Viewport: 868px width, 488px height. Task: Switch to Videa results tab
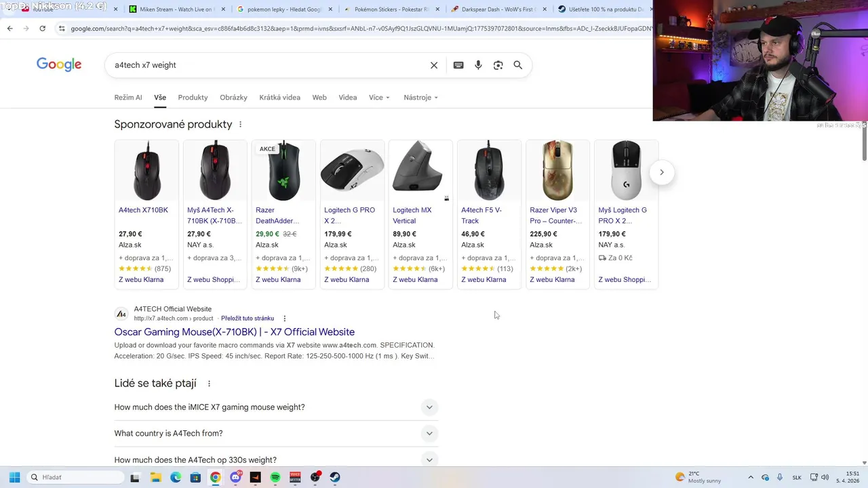tap(348, 98)
